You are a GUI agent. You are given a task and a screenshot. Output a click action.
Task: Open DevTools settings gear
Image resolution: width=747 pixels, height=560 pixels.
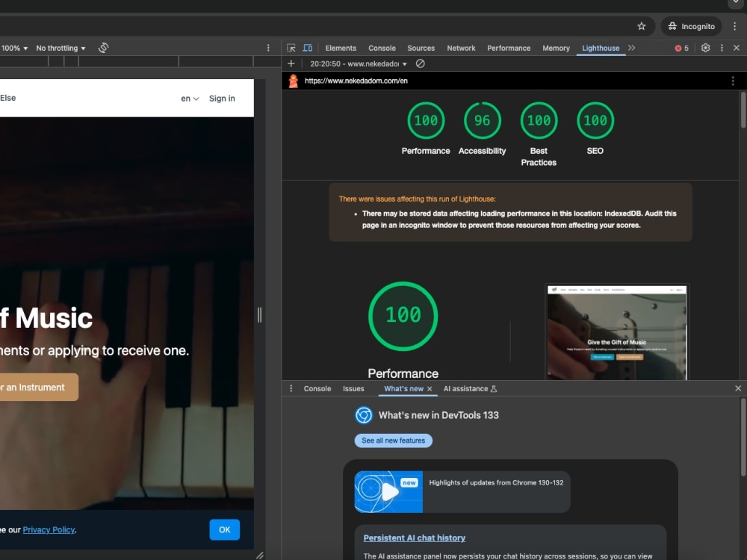pyautogui.click(x=706, y=48)
